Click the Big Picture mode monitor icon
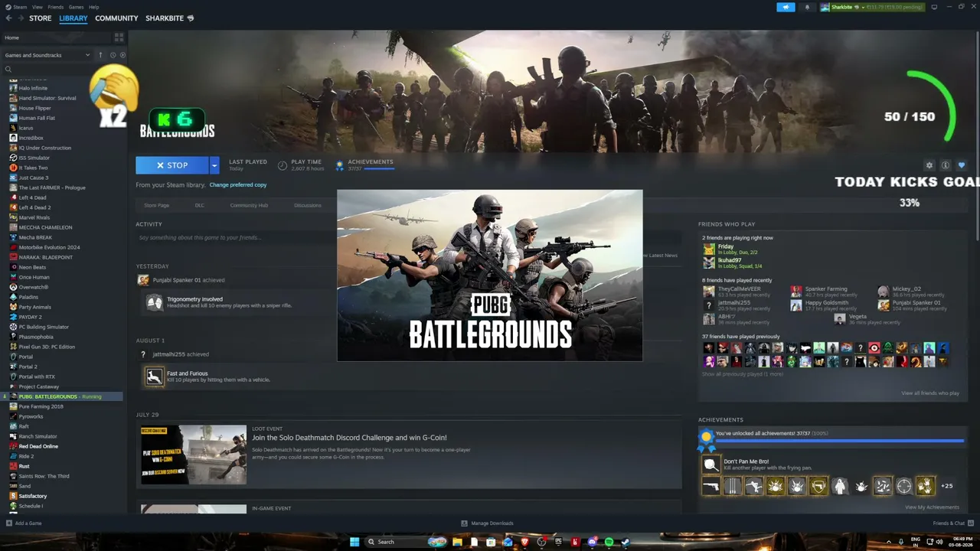The height and width of the screenshot is (551, 980). click(x=934, y=7)
